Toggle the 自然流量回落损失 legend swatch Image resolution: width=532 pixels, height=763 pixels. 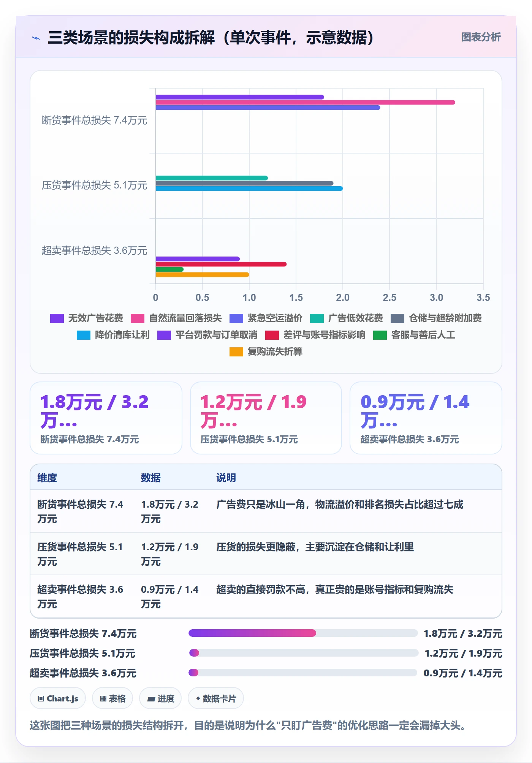click(138, 318)
